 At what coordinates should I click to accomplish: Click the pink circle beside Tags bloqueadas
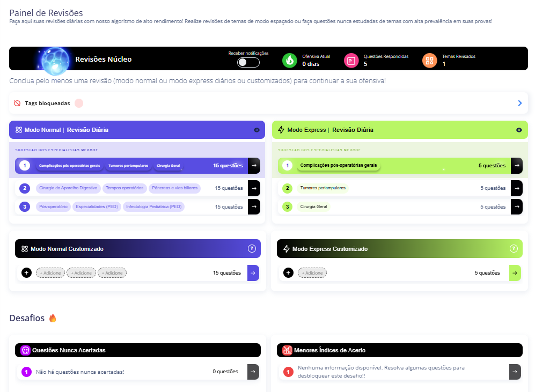[x=79, y=103]
